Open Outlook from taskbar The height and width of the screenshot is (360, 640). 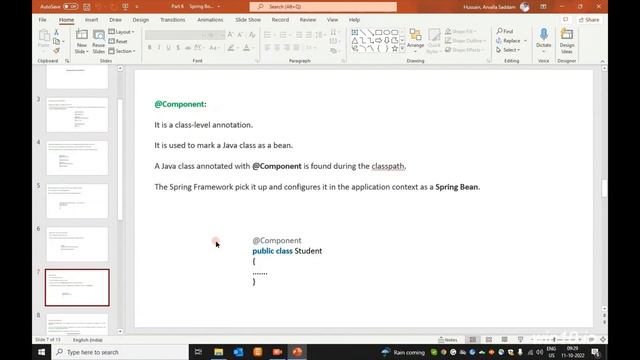238,352
